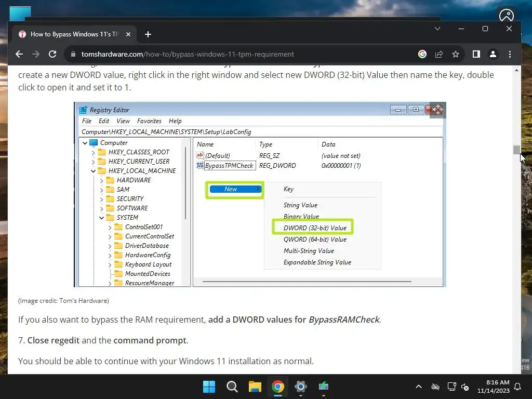Viewport: 532px width, 399px height.
Task: Open the tab search dropdown chevron
Action: [437, 29]
